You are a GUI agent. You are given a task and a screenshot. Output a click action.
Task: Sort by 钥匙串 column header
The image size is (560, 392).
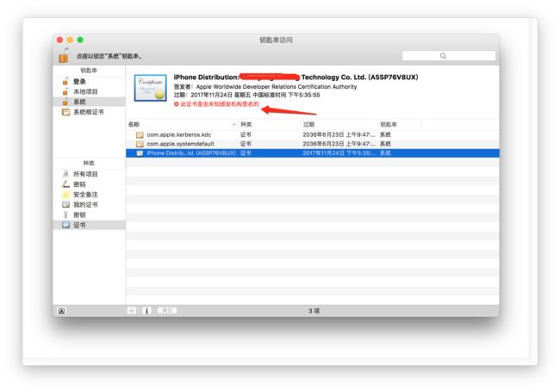[400, 124]
